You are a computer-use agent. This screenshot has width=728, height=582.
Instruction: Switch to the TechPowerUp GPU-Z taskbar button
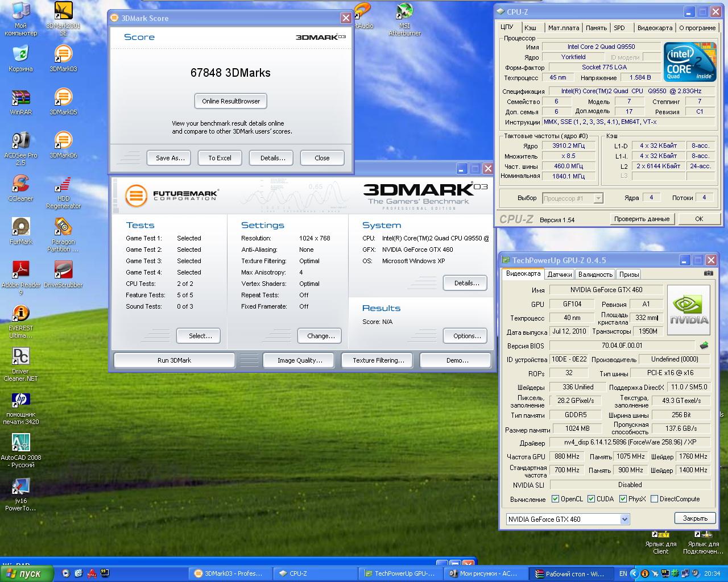click(400, 573)
